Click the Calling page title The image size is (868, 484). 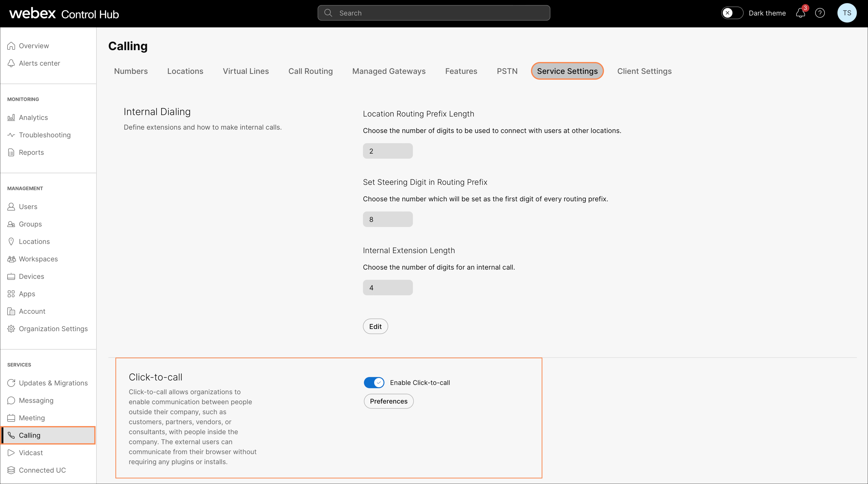[128, 46]
